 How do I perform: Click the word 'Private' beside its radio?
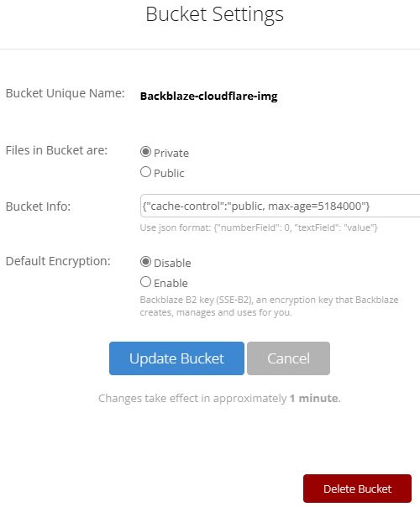(171, 153)
